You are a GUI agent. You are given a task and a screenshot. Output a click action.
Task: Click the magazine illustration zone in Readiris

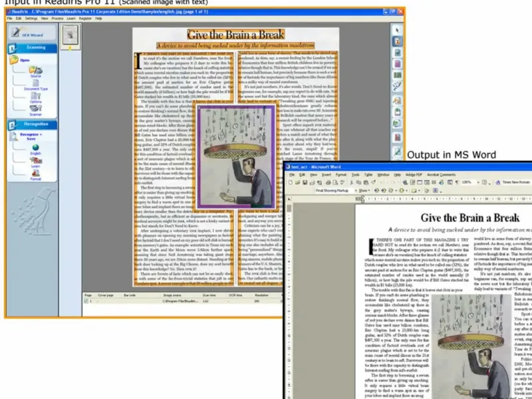click(236, 156)
